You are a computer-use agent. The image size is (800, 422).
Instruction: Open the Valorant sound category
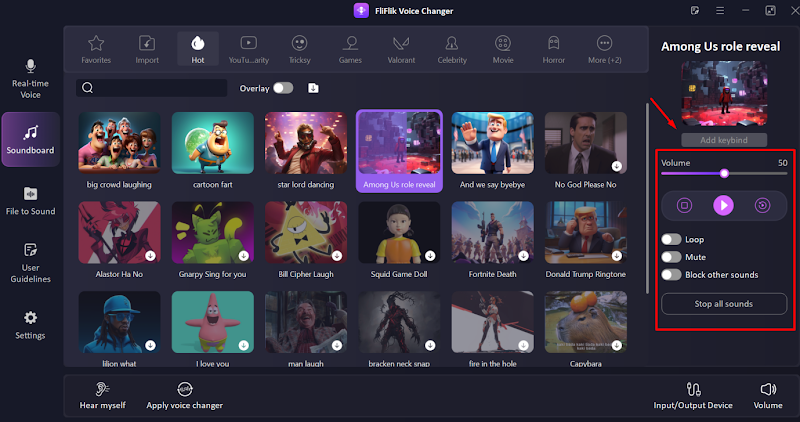401,49
